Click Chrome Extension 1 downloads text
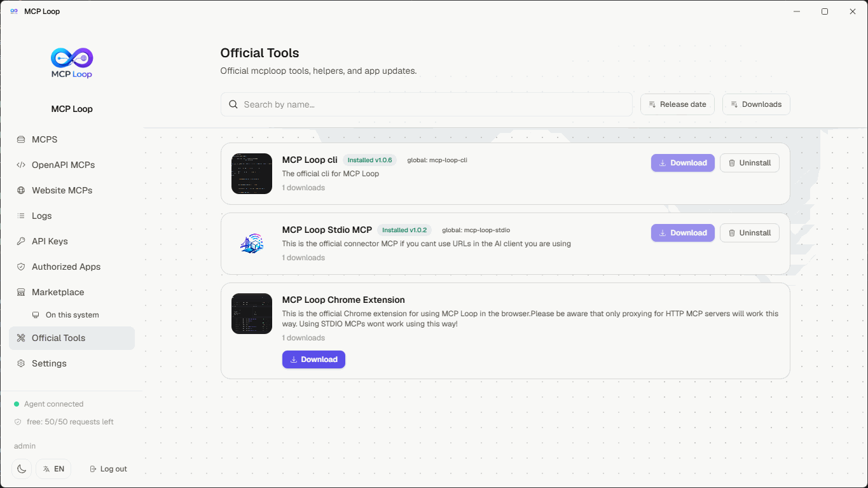 point(303,338)
